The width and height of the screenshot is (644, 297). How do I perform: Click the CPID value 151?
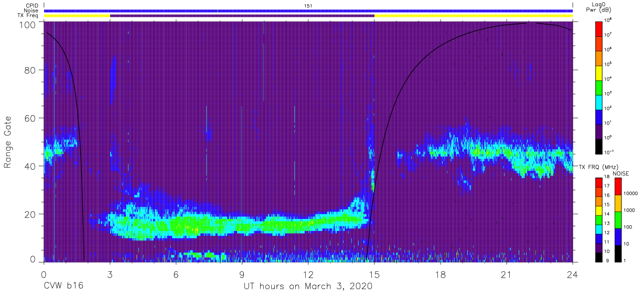(308, 5)
